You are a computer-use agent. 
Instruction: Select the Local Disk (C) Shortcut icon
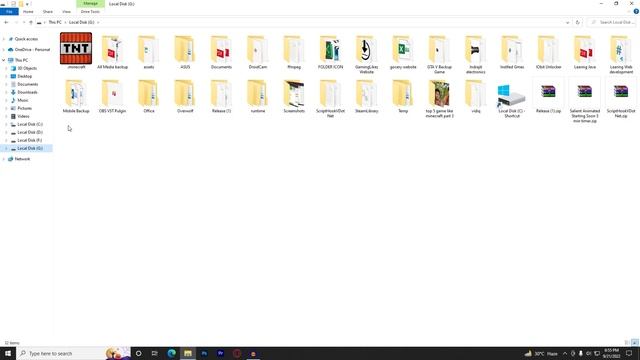point(511,99)
